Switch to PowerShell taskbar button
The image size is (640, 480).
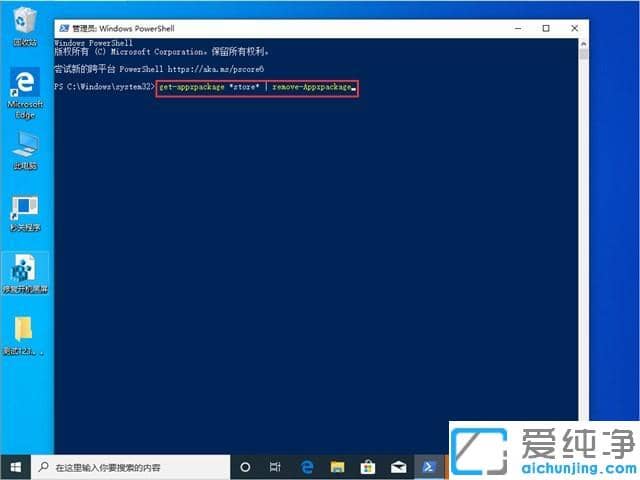pos(429,467)
